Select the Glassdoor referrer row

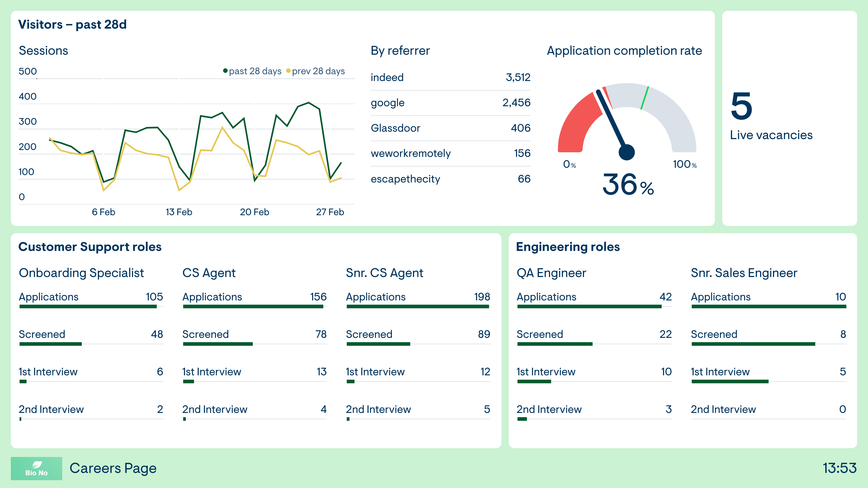click(x=450, y=128)
